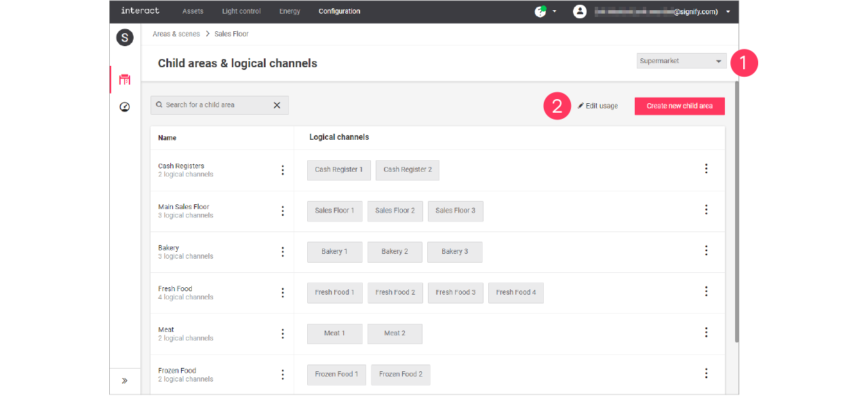The image size is (868, 408).
Task: Open the dashboard gauge icon in sidebar
Action: (x=125, y=107)
